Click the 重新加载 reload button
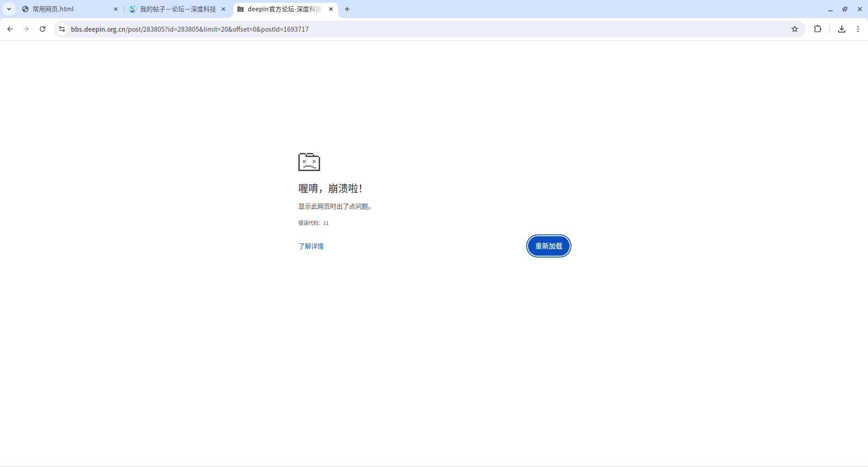Viewport: 868px width, 467px height. pyautogui.click(x=548, y=246)
